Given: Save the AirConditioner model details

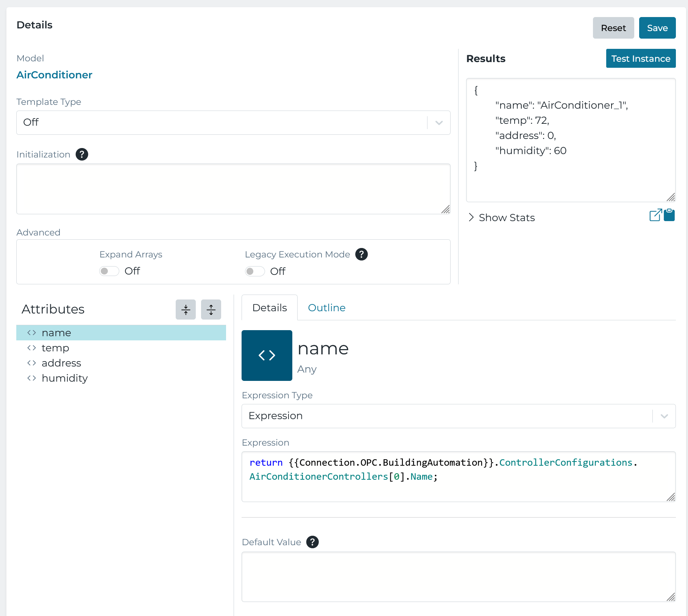Looking at the screenshot, I should coord(657,28).
